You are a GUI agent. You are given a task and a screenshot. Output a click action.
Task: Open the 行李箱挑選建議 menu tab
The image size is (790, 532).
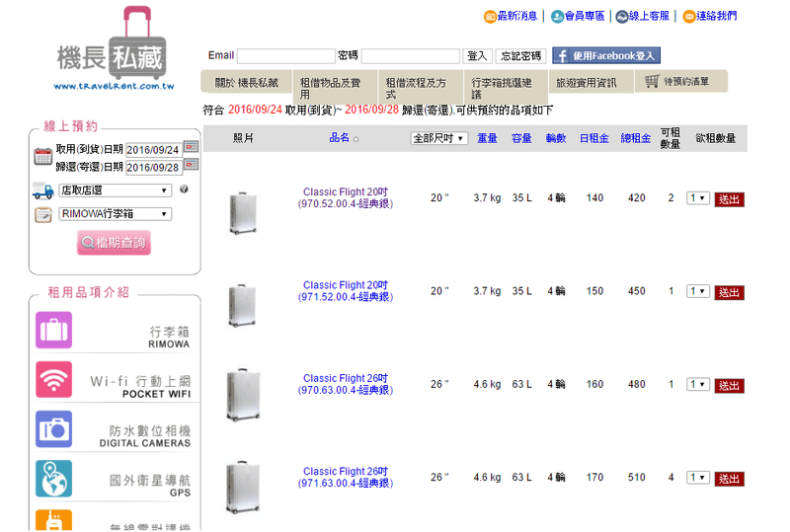point(506,88)
